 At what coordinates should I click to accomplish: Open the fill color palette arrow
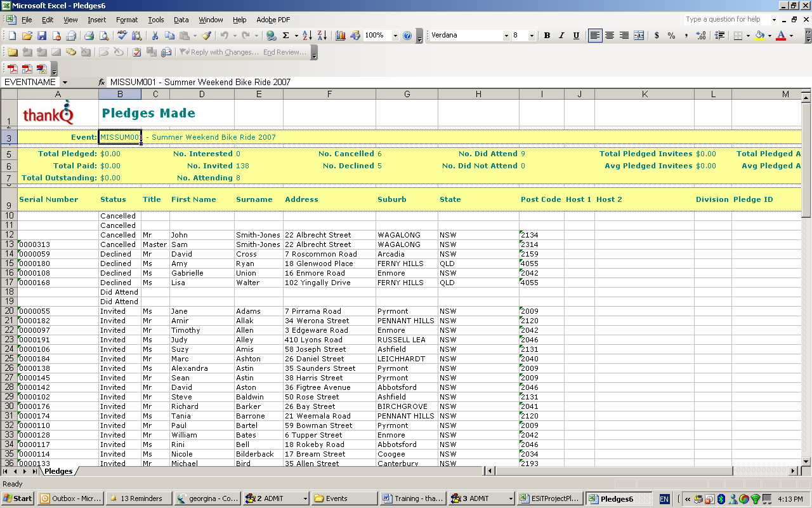[769, 36]
